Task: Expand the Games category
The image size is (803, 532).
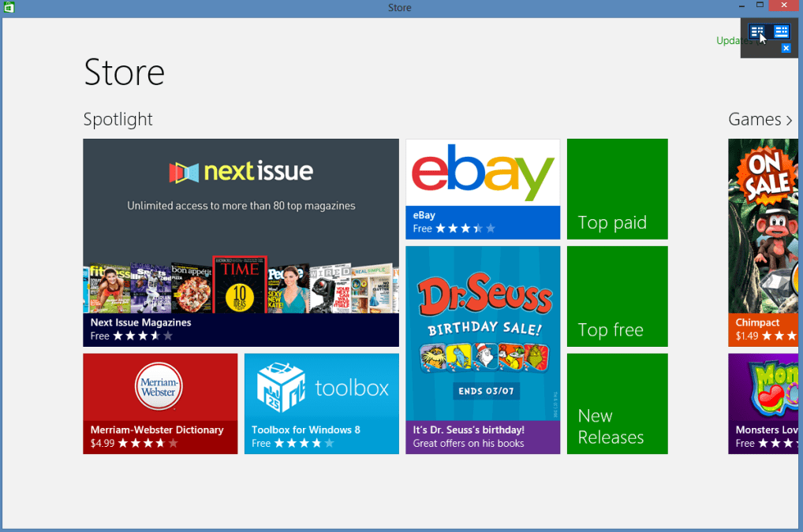Action: click(x=760, y=119)
